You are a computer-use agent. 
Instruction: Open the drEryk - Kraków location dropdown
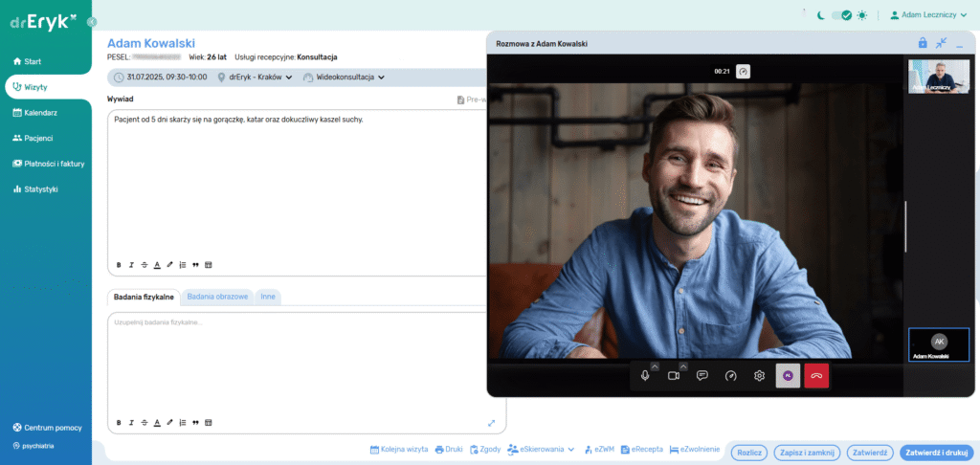[x=256, y=77]
